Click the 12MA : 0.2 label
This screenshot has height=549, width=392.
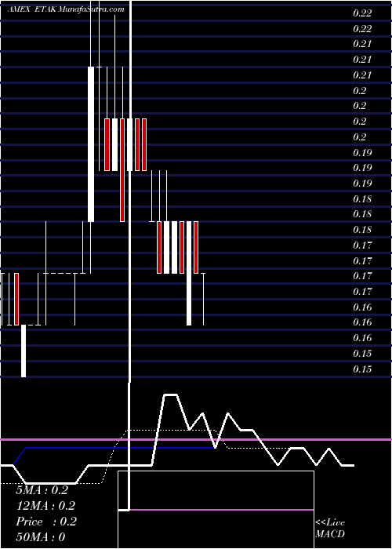coord(45,506)
